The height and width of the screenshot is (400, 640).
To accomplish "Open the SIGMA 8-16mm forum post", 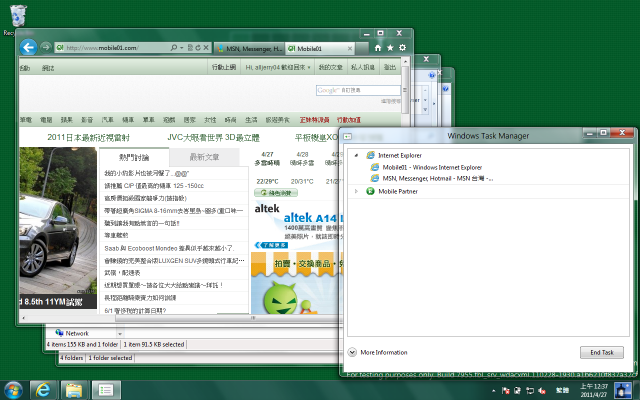I will point(173,211).
